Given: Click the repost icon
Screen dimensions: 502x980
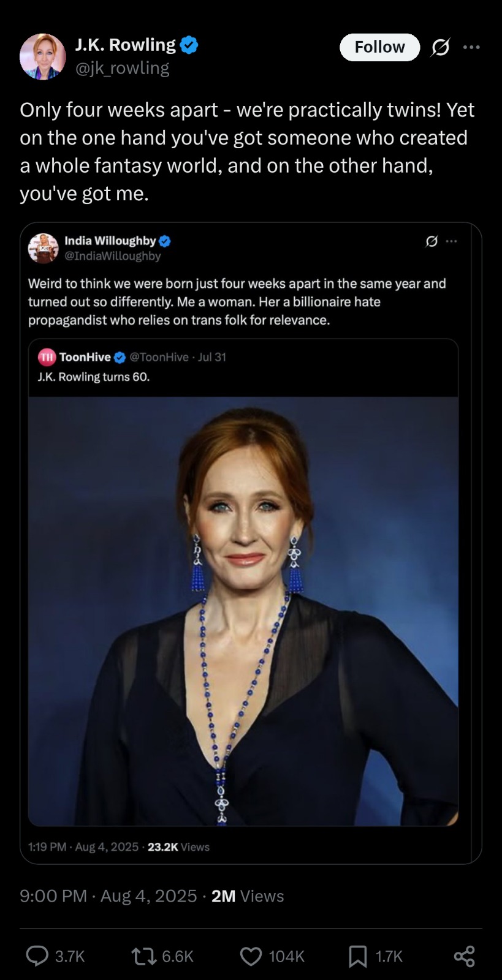Looking at the screenshot, I should pos(144,956).
